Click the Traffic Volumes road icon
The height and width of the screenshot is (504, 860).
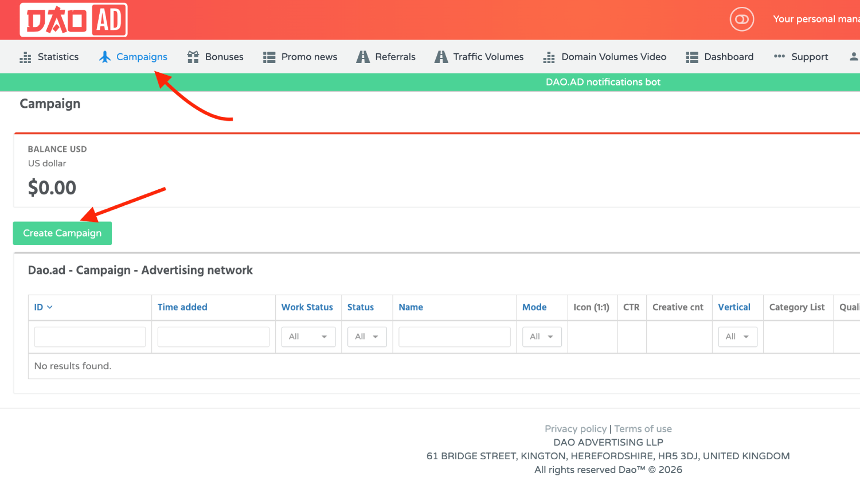click(x=441, y=57)
